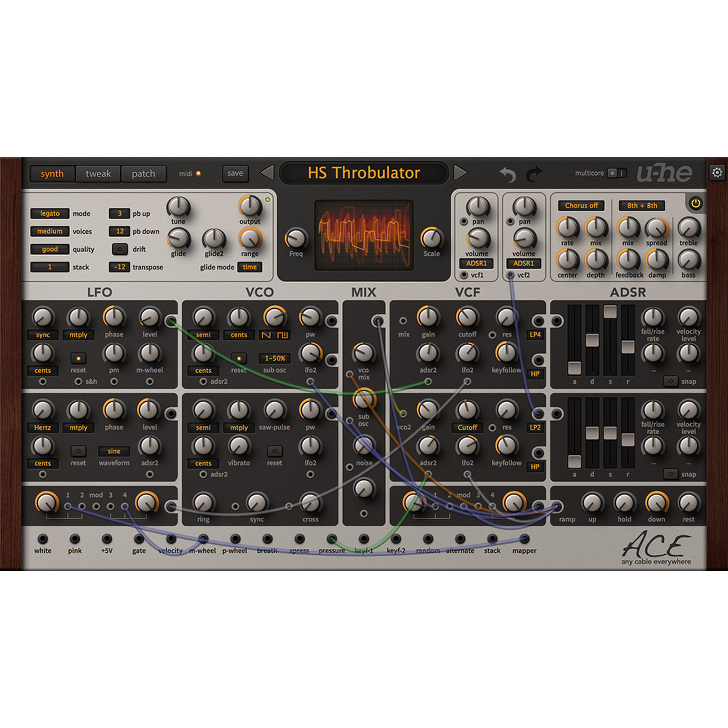Viewport: 728px width, 728px height.
Task: Load previous preset with left arrow
Action: pyautogui.click(x=267, y=173)
